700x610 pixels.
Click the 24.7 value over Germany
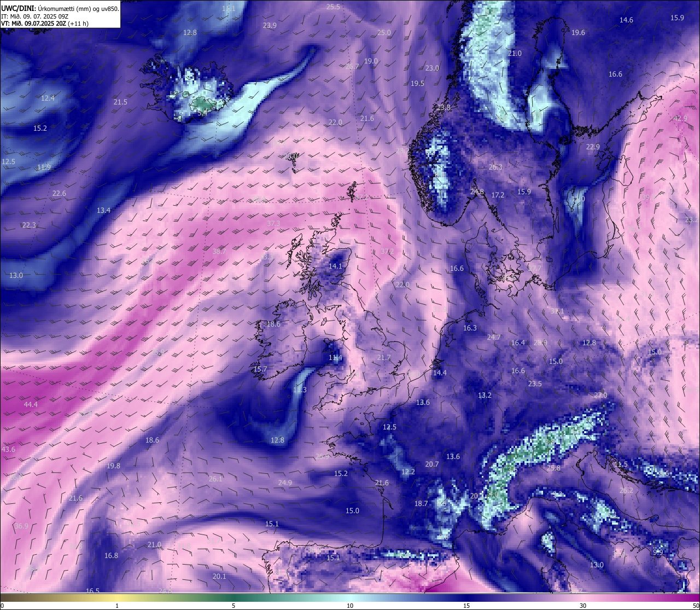pos(494,337)
